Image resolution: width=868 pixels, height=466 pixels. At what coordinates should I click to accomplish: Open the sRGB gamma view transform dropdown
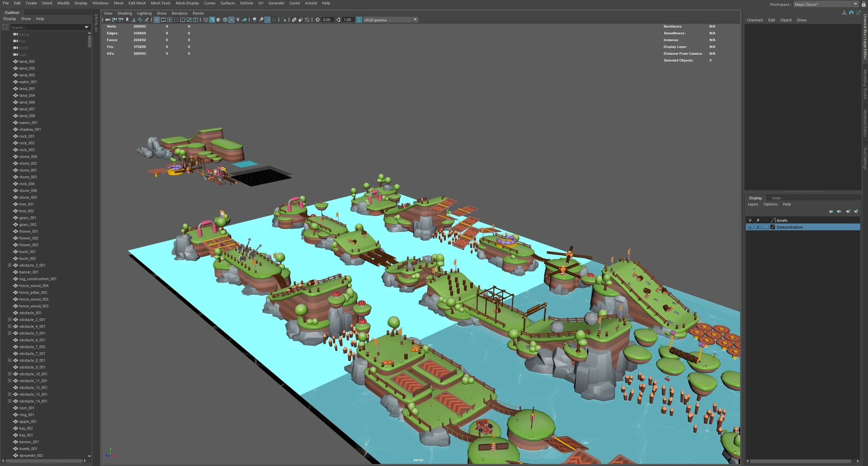pos(415,20)
